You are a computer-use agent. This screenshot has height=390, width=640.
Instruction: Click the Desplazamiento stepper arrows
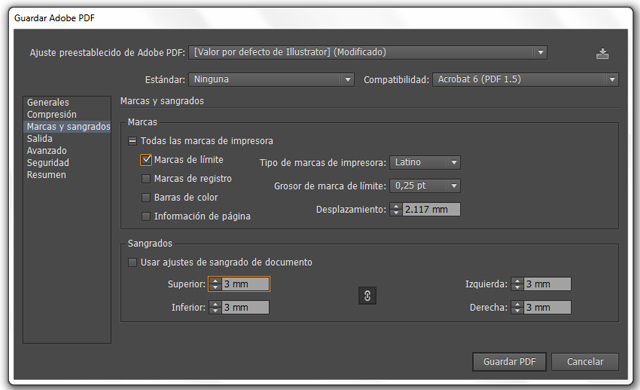396,210
